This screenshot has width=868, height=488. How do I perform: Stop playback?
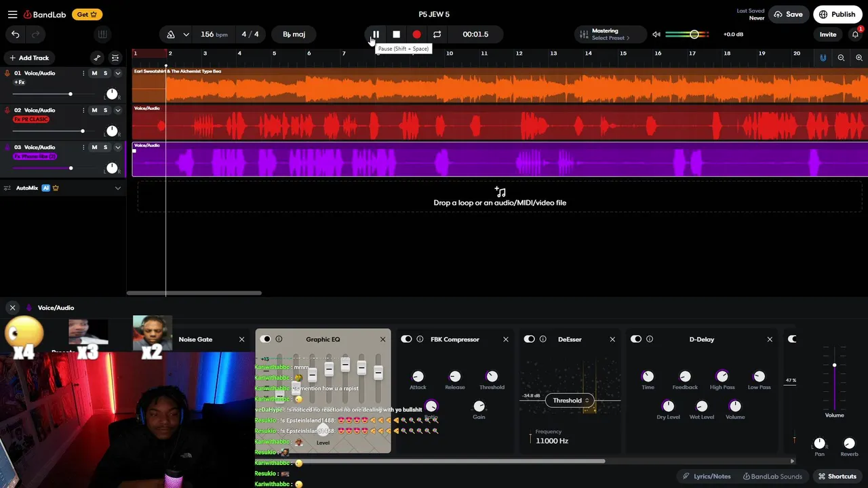click(x=396, y=35)
